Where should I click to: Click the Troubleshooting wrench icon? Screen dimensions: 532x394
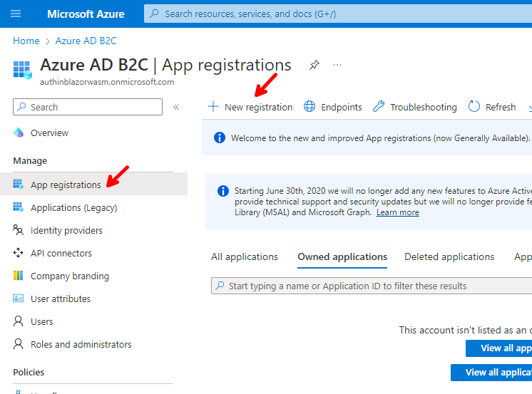pos(379,106)
